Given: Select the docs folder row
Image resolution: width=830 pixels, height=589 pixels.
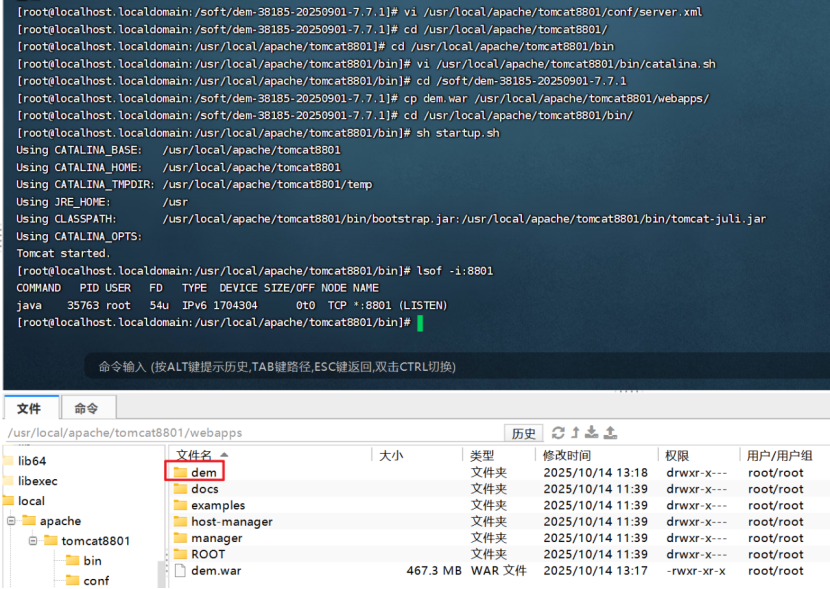Looking at the screenshot, I should tap(499, 488).
